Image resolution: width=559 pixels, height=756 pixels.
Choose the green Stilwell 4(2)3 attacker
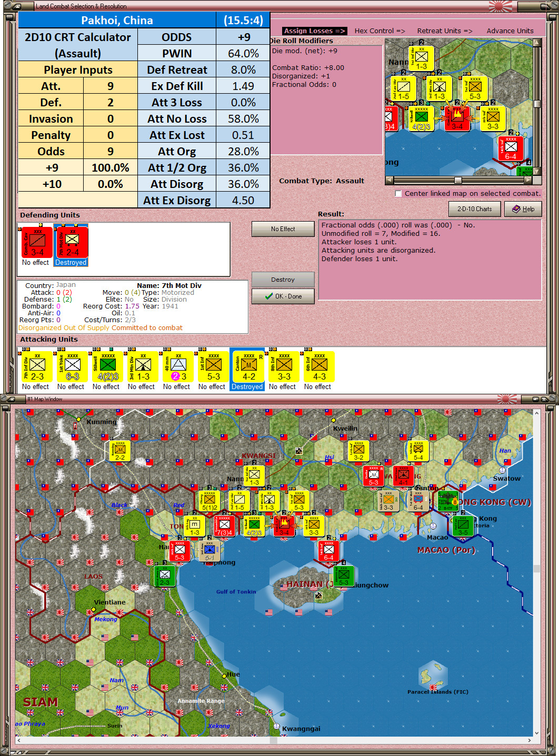tap(107, 366)
